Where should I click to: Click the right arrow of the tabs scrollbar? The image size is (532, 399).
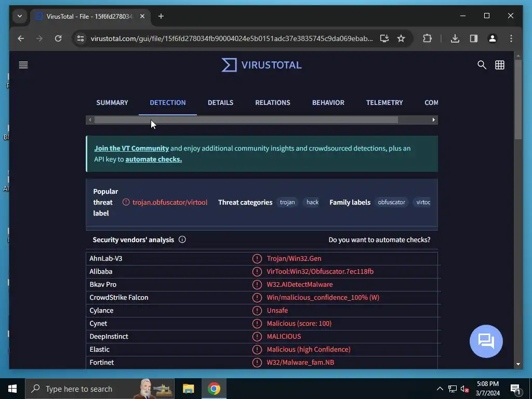click(x=434, y=120)
